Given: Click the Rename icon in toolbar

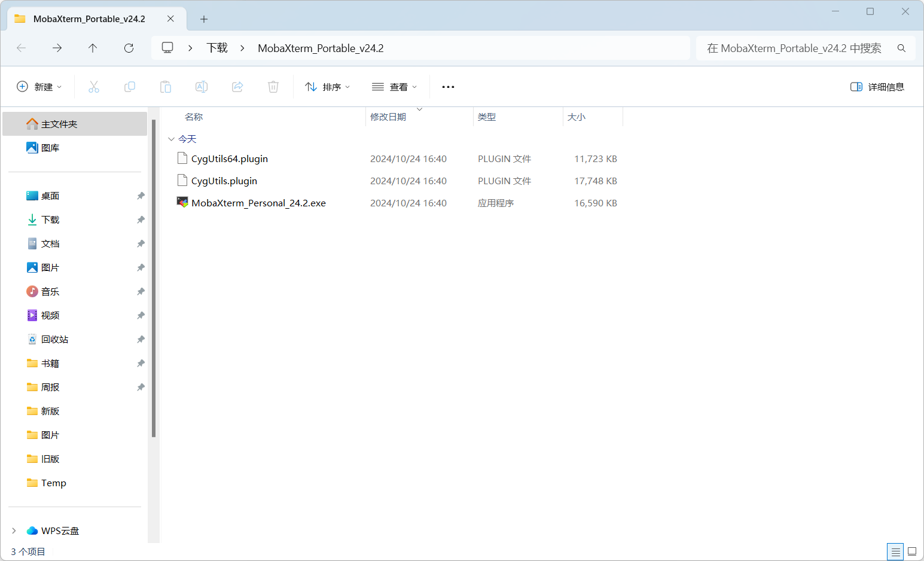Looking at the screenshot, I should [x=202, y=87].
